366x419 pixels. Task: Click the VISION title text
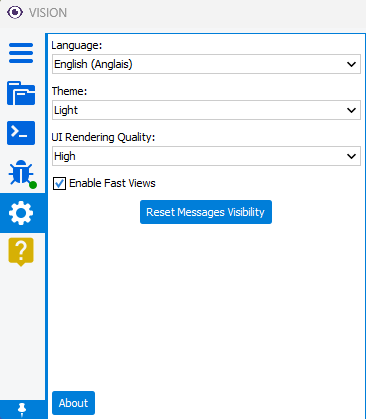click(x=48, y=13)
